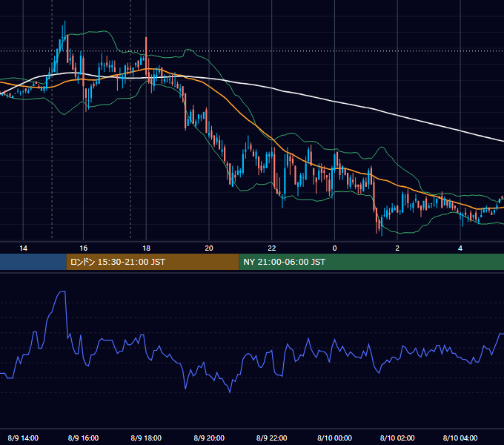Click the NY session band 21:00-06:00 JST
Screen dimensions: 504x445
point(371,262)
